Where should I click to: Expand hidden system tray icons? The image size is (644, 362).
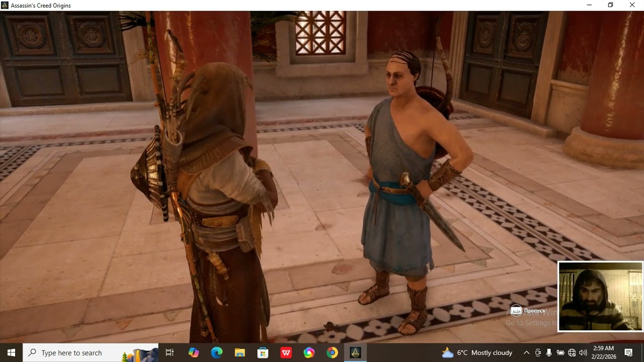526,352
